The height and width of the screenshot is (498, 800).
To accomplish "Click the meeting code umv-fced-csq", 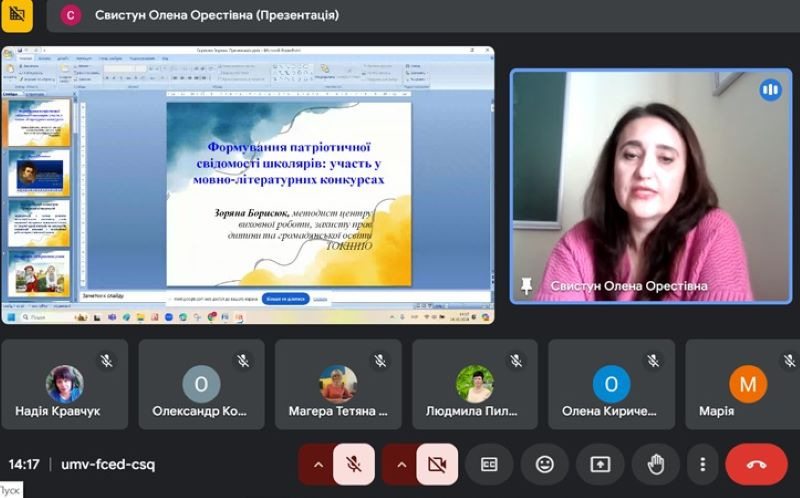I will click(x=108, y=464).
